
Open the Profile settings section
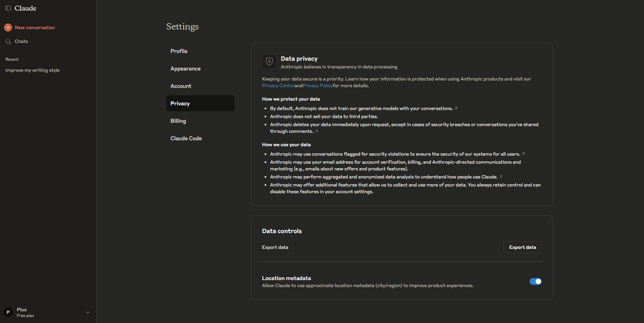(x=201, y=51)
